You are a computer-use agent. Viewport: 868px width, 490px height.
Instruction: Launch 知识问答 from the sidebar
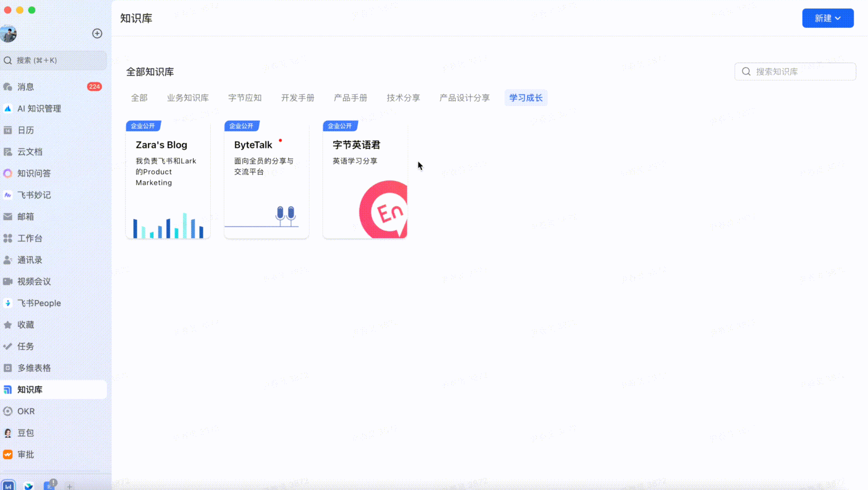53,173
